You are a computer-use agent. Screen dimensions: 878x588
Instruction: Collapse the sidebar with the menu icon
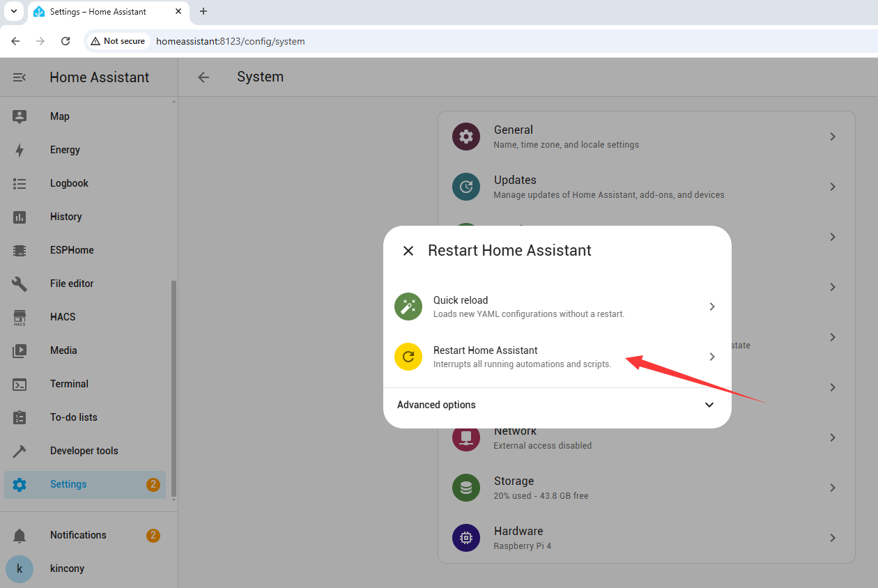coord(20,77)
